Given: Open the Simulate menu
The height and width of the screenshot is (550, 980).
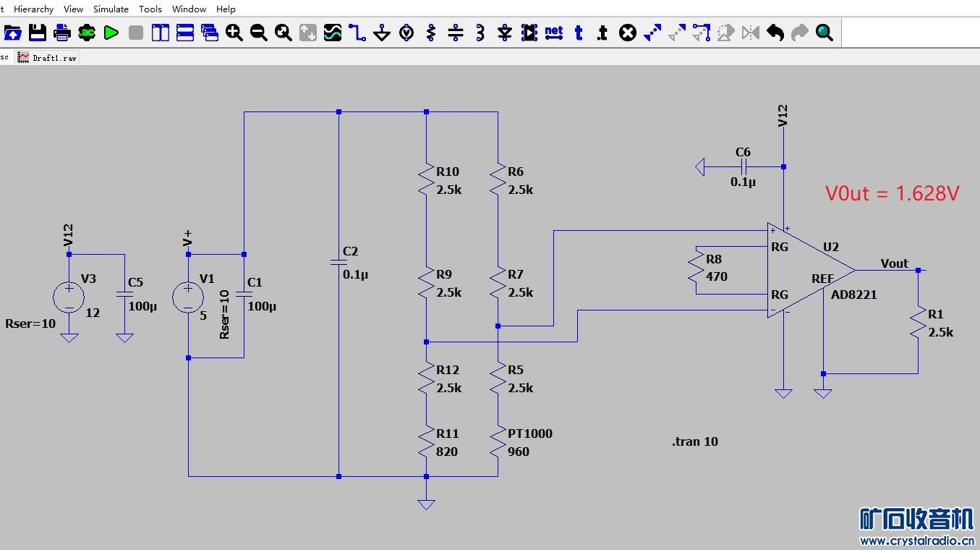Looking at the screenshot, I should pyautogui.click(x=111, y=9).
